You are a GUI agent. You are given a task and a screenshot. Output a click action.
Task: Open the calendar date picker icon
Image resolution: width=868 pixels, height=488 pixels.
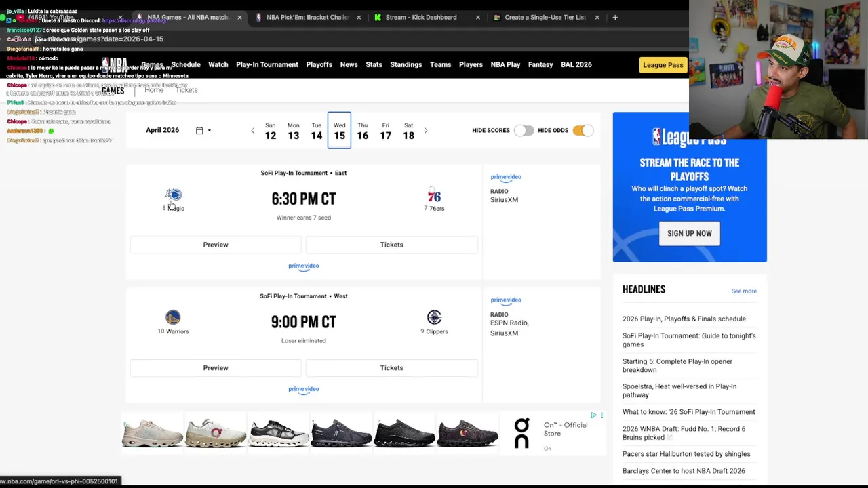pos(199,130)
